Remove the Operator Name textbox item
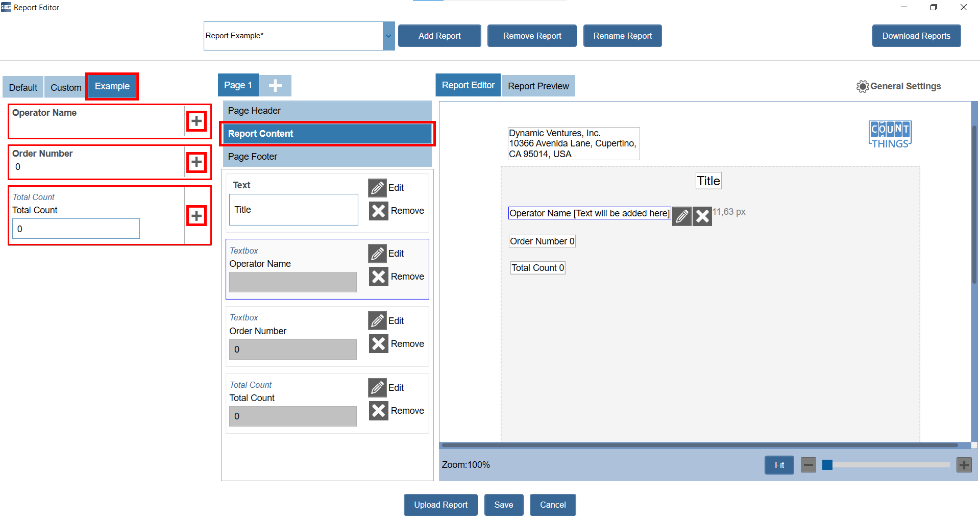Image resolution: width=980 pixels, height=524 pixels. (379, 277)
